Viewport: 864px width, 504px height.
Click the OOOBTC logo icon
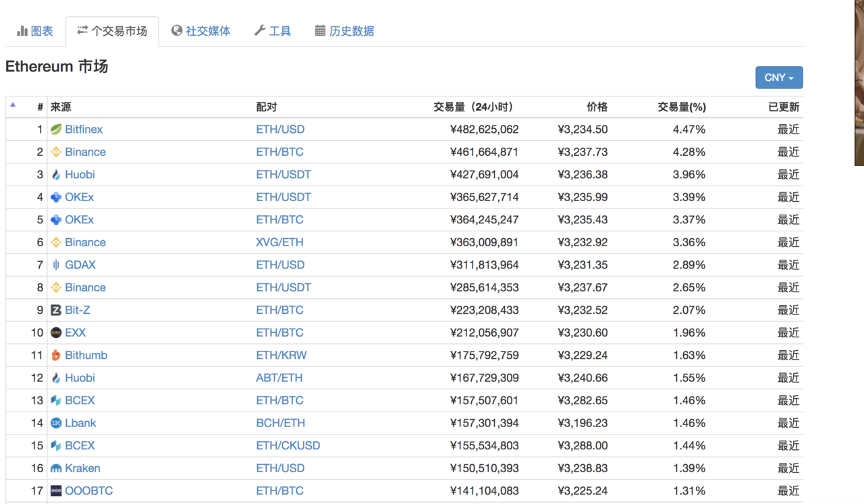(56, 491)
